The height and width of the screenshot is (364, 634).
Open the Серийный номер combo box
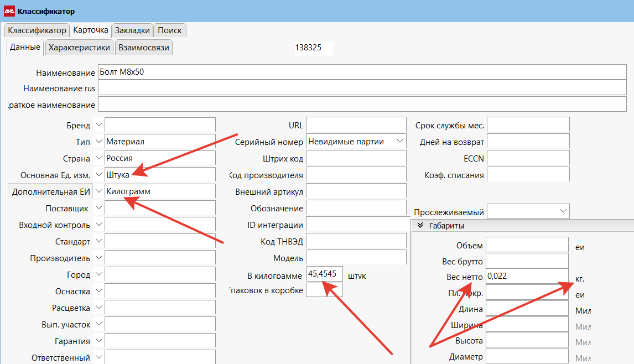click(400, 142)
